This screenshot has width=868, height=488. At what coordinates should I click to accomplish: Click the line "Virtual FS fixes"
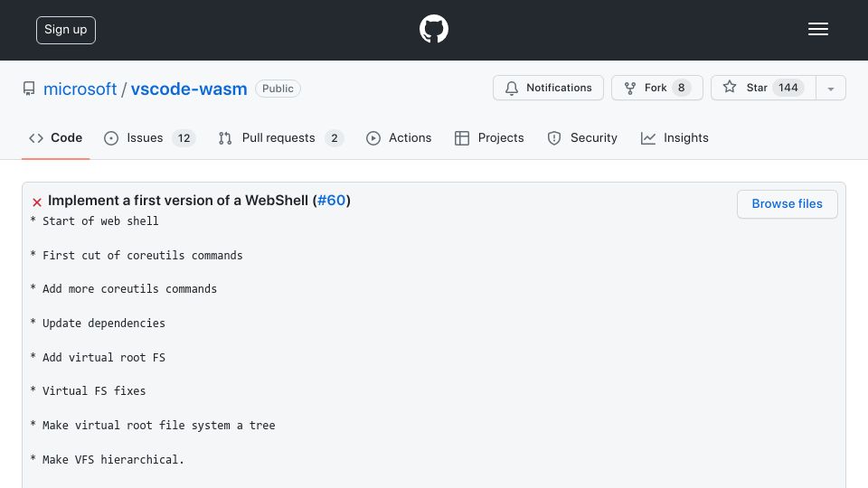(94, 391)
